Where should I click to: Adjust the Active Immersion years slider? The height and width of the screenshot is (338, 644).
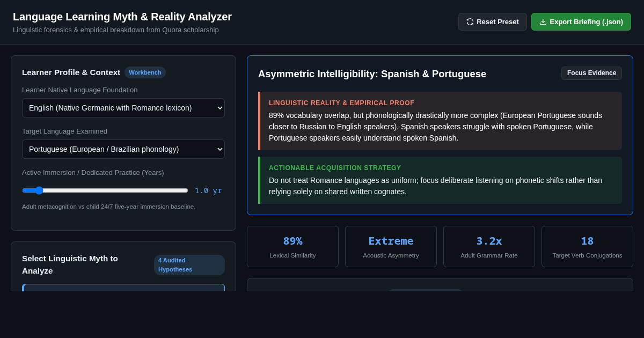pyautogui.click(x=105, y=190)
